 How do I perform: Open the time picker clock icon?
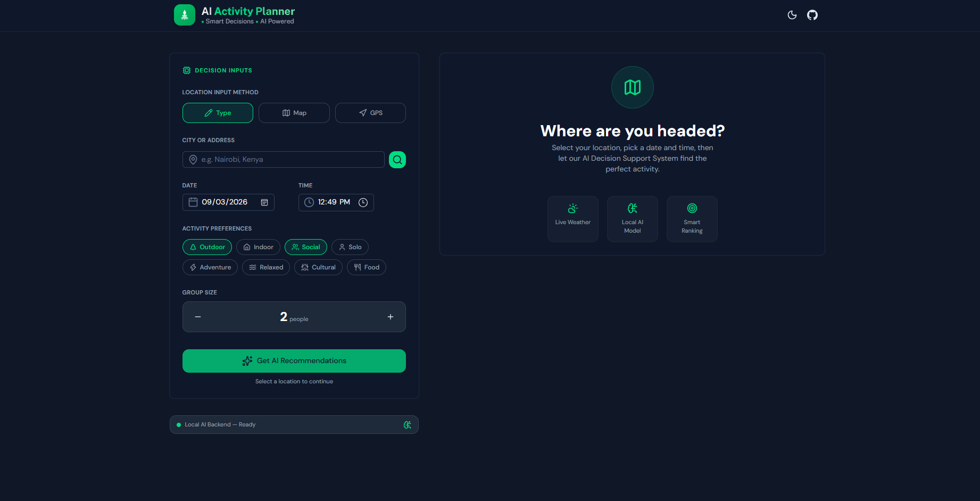363,202
